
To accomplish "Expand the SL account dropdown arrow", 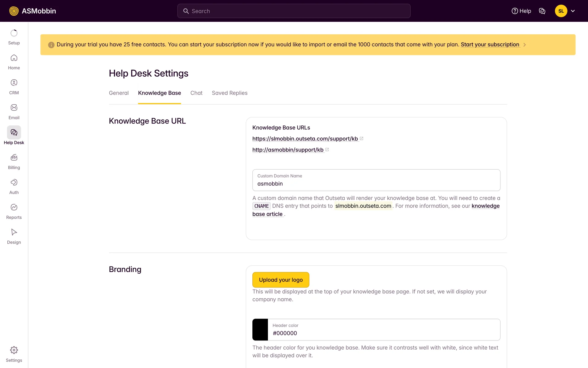I will [573, 11].
